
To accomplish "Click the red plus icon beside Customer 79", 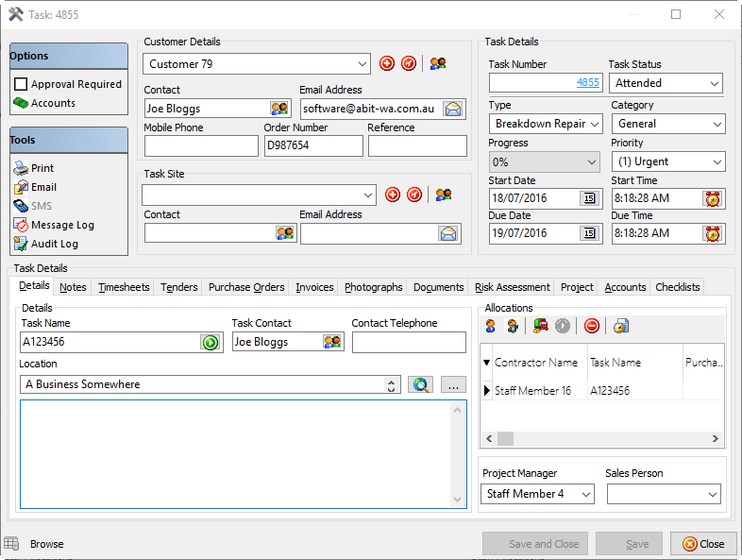I will [x=387, y=64].
